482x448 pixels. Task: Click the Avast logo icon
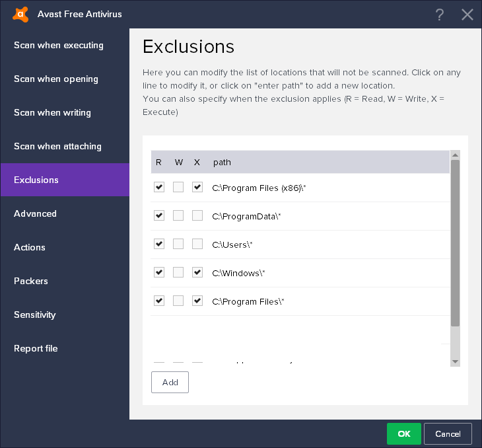point(21,14)
